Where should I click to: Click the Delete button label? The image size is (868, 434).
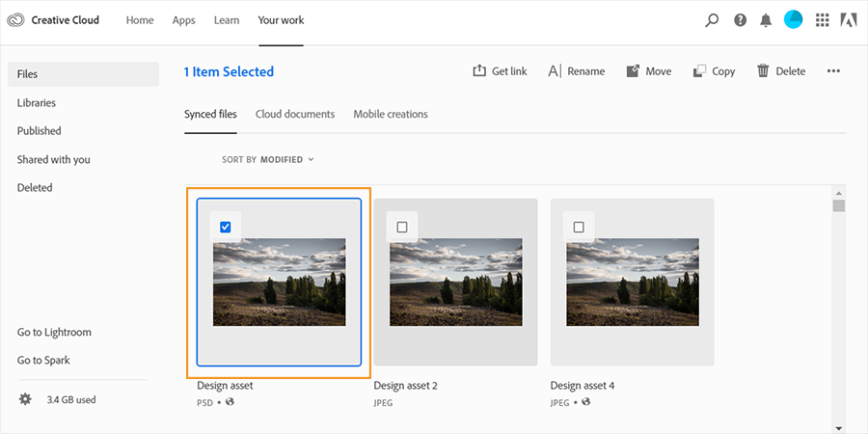tap(791, 71)
